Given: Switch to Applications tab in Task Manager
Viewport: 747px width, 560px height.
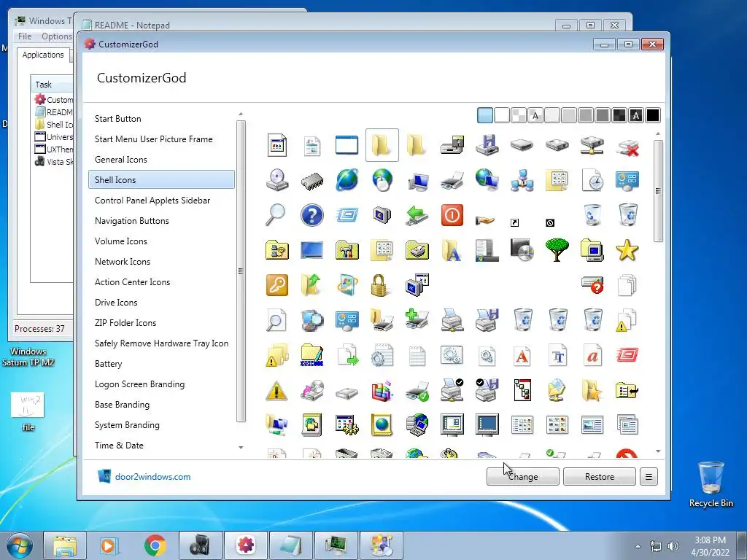Looking at the screenshot, I should (x=43, y=55).
